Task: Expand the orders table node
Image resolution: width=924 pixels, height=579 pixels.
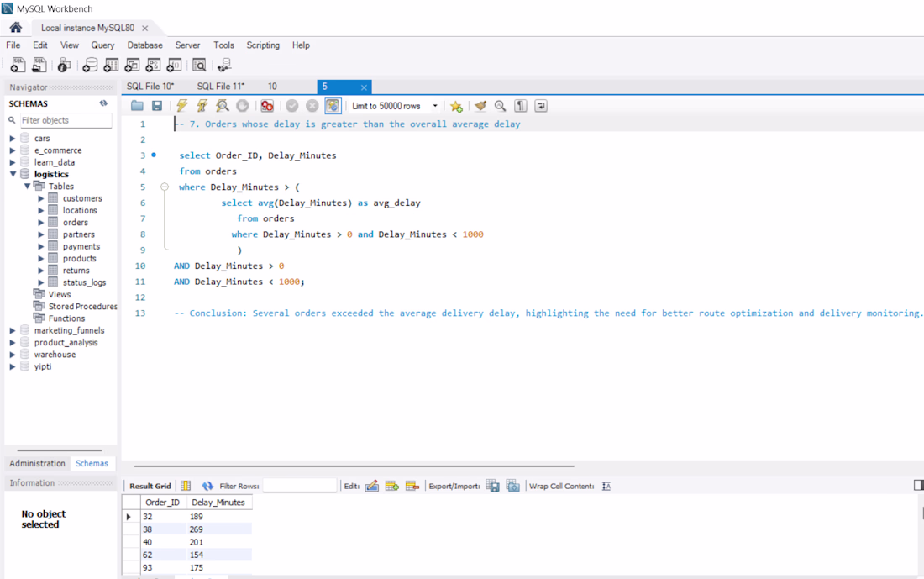Action: [x=40, y=223]
